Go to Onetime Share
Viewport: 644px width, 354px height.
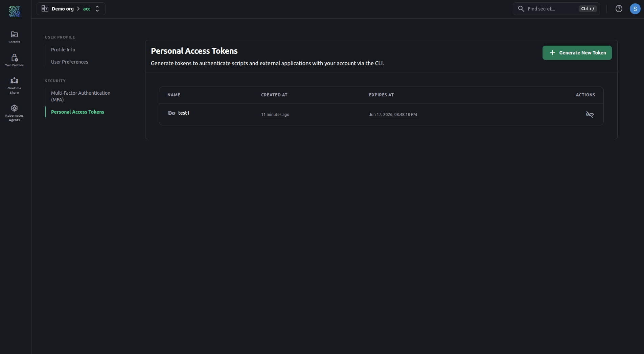[14, 86]
